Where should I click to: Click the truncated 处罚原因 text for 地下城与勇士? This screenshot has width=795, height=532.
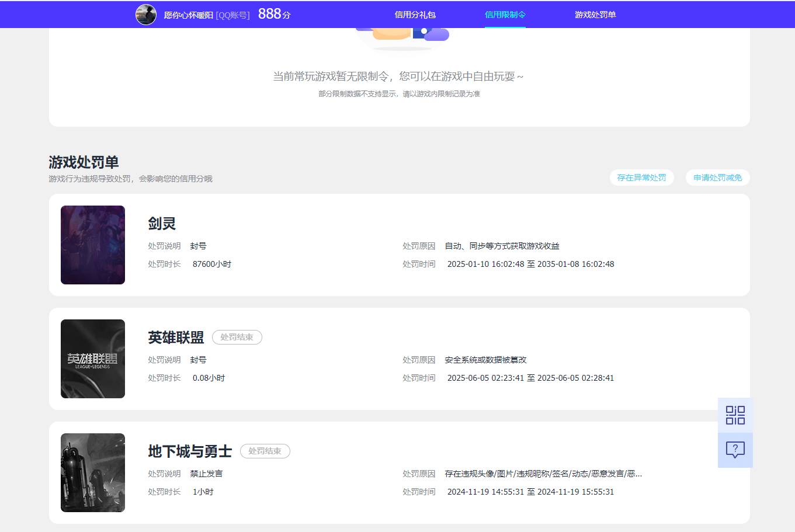tap(542, 473)
